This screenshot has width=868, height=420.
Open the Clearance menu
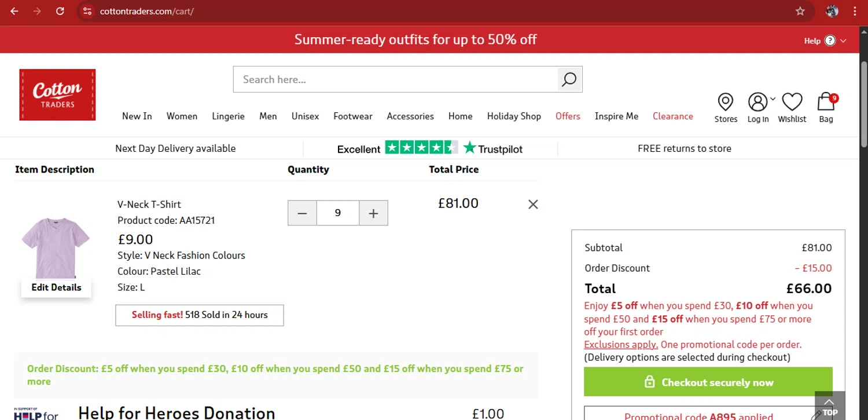point(673,116)
